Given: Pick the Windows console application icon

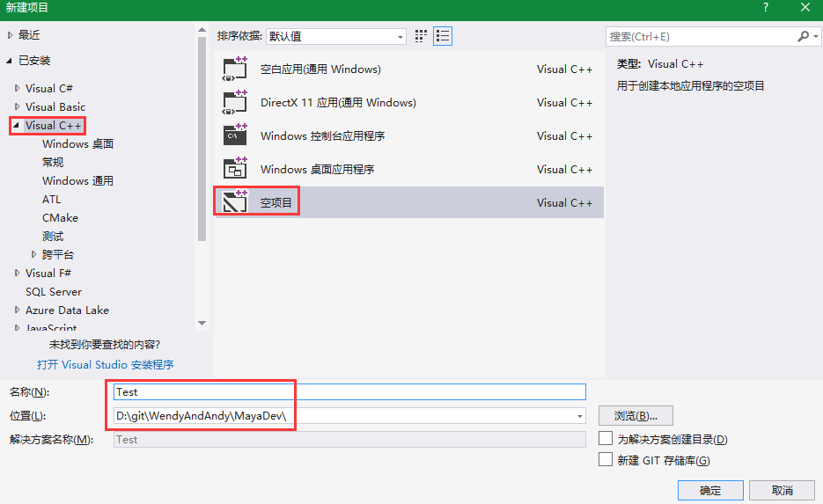Looking at the screenshot, I should click(235, 135).
